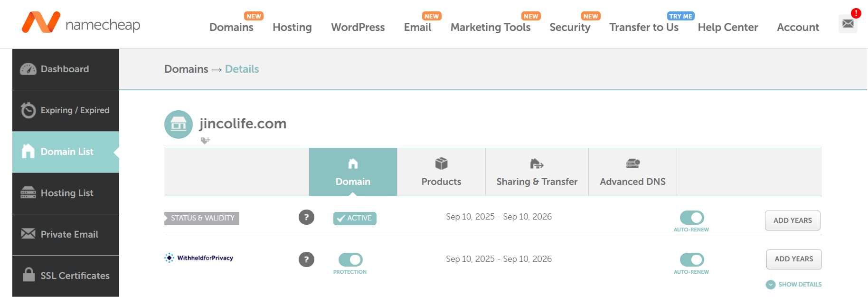Image resolution: width=868 pixels, height=297 pixels.
Task: Open the Transfer to Us menu
Action: coord(644,27)
